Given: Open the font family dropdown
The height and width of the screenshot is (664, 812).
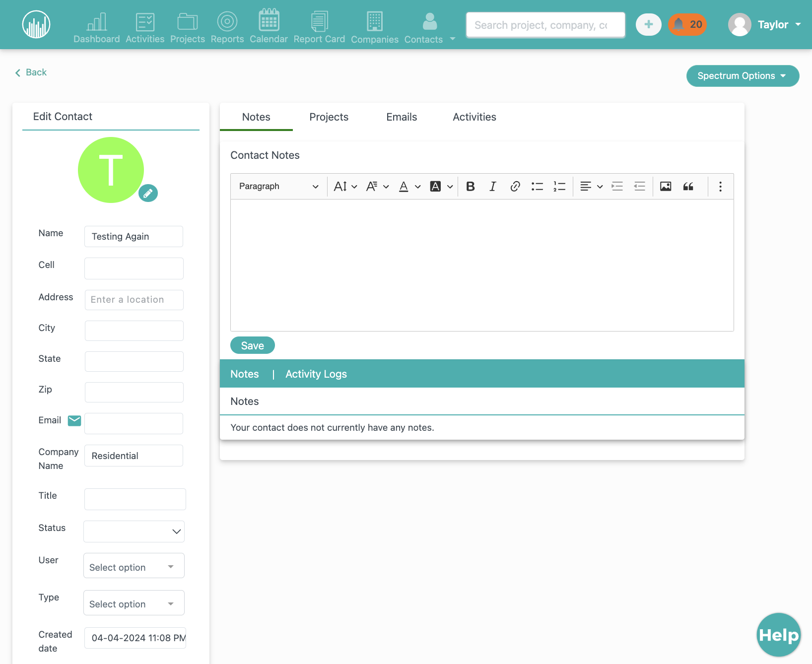Looking at the screenshot, I should [x=377, y=186].
